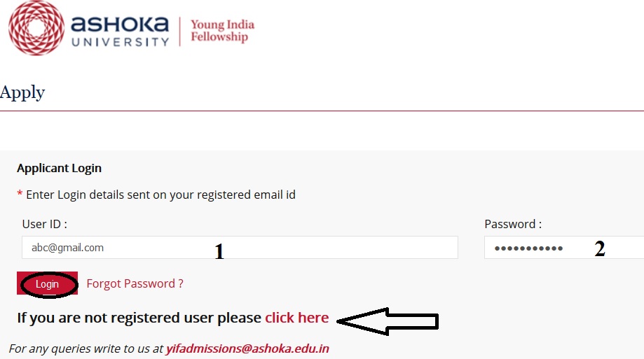
Task: Click the black outlined arrow graphic
Action: pyautogui.click(x=388, y=321)
